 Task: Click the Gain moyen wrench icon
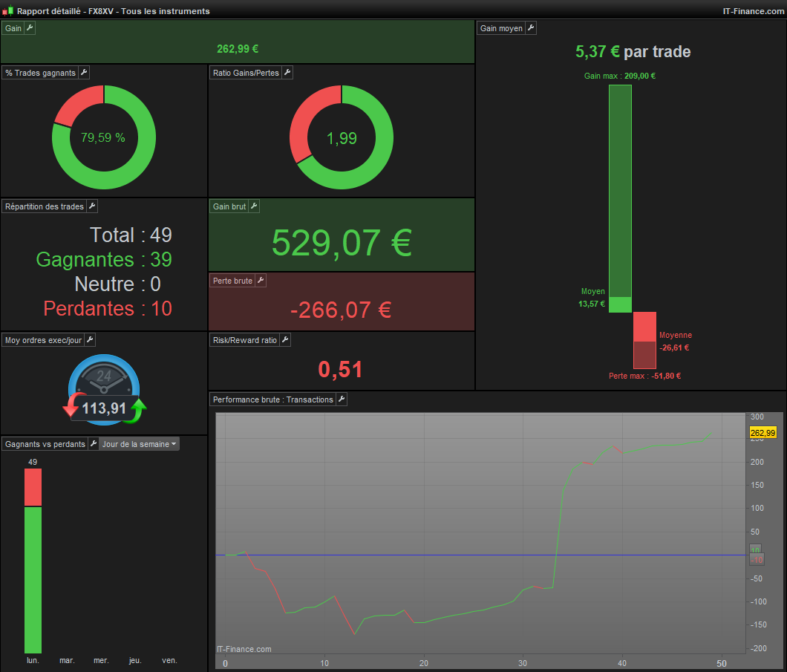pos(531,28)
